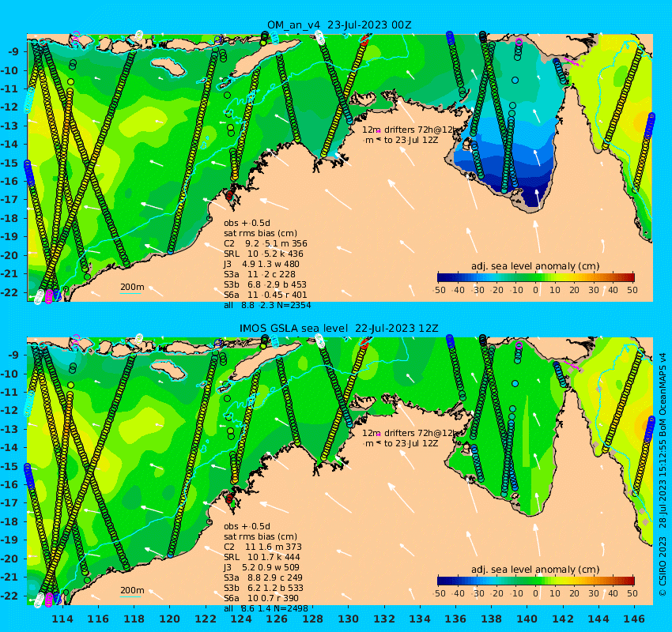The height and width of the screenshot is (632, 672).
Task: Click the "C2 11 1.6 m 373" row
Action: click(x=262, y=547)
